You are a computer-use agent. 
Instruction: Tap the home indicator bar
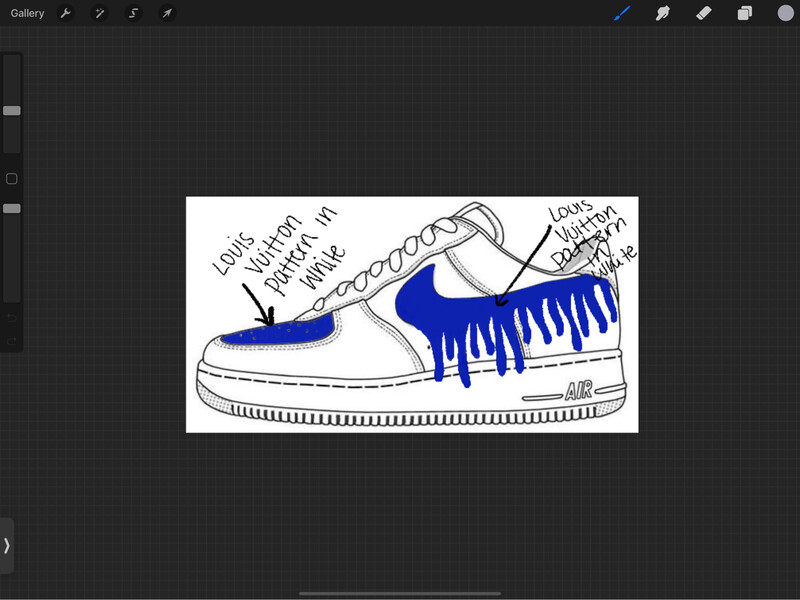(x=400, y=593)
